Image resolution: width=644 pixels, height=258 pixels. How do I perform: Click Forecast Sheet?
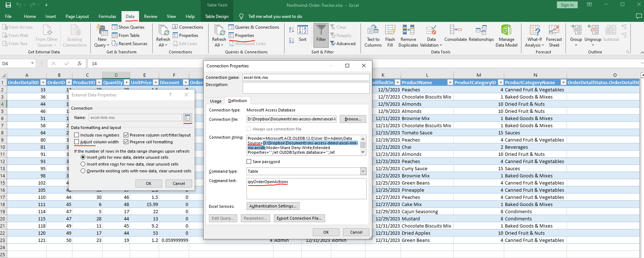[554, 36]
